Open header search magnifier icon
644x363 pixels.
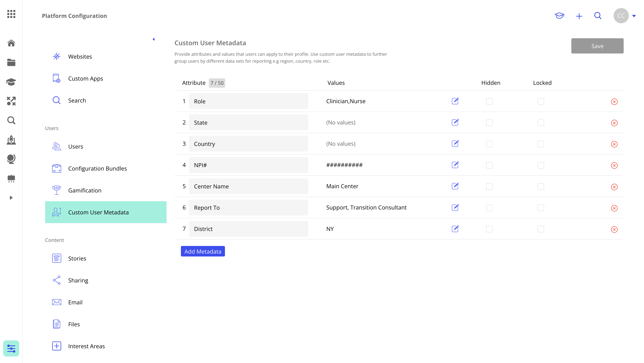[x=598, y=16]
